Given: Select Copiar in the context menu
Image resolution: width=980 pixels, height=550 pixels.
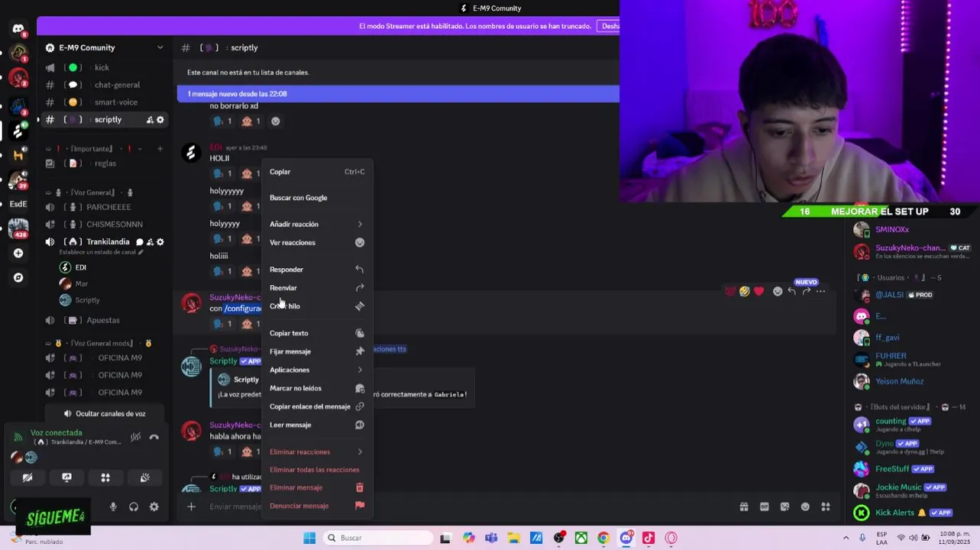Looking at the screenshot, I should pos(317,172).
